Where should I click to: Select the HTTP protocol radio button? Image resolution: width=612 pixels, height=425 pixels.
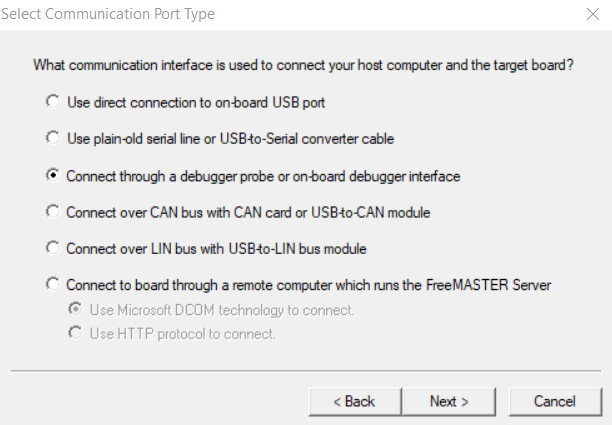click(x=74, y=334)
